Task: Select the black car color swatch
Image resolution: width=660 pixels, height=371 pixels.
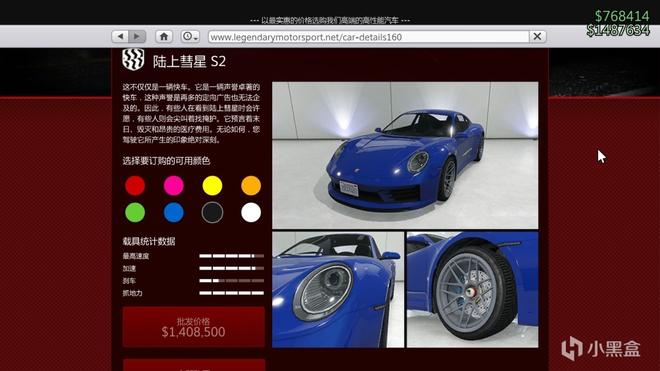Action: [x=212, y=213]
